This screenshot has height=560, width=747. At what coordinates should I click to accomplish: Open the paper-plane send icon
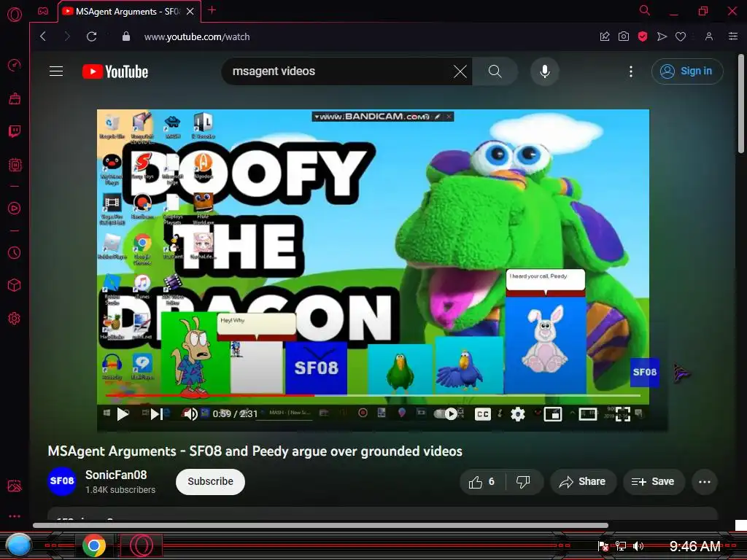662,36
